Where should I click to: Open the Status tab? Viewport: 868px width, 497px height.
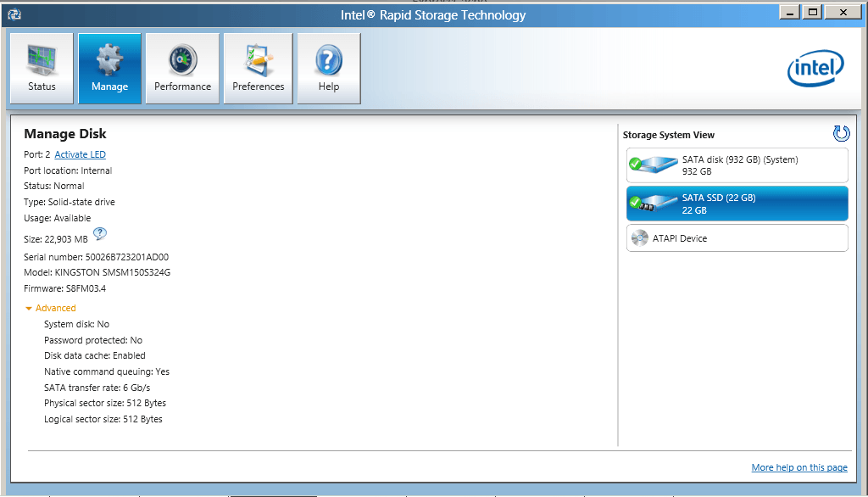42,68
